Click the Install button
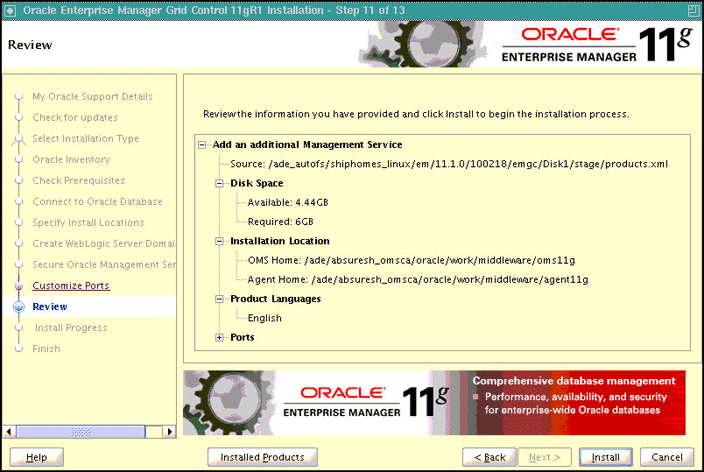Viewport: 704px width, 472px height. point(605,457)
